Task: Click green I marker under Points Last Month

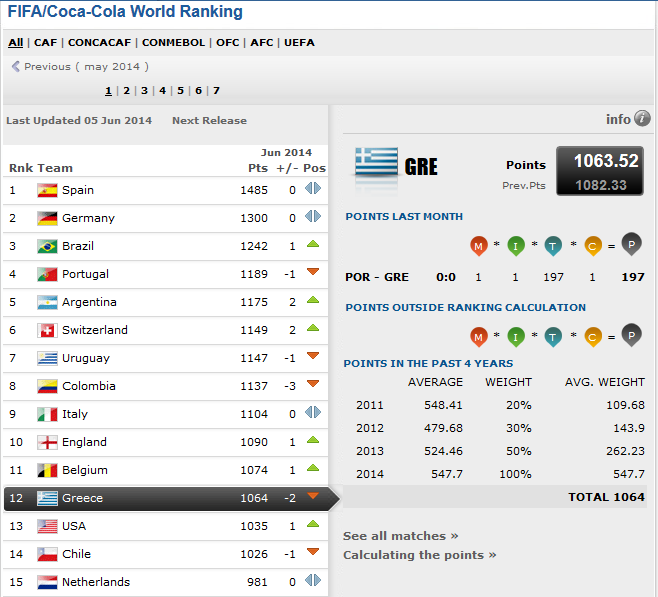Action: point(516,246)
